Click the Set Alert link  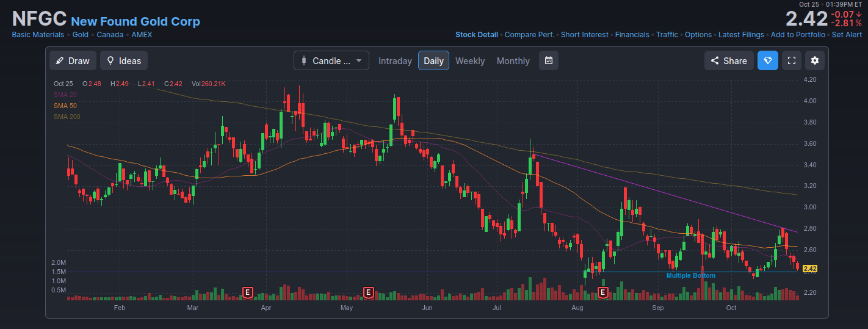pyautogui.click(x=847, y=35)
